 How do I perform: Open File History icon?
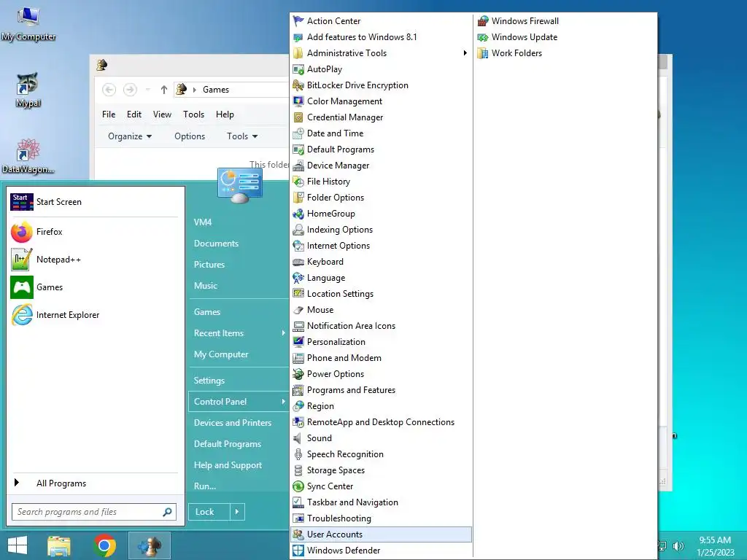[298, 182]
